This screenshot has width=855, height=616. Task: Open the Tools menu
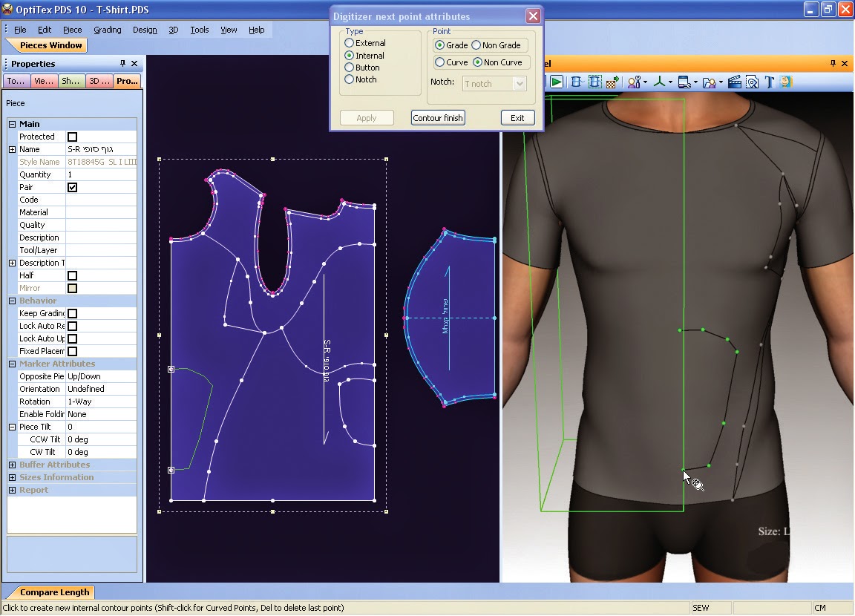(x=200, y=30)
